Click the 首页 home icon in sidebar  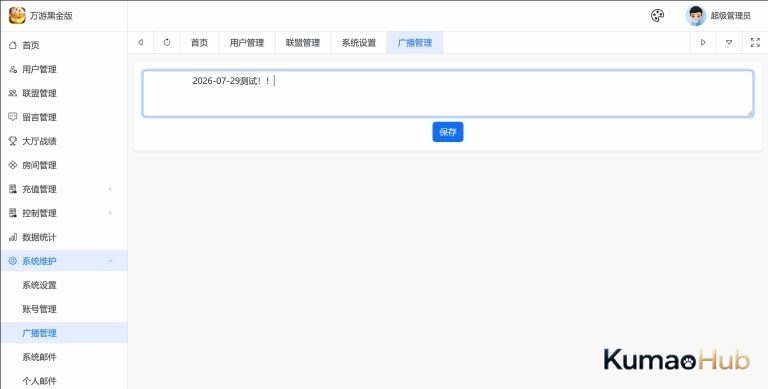tap(13, 45)
